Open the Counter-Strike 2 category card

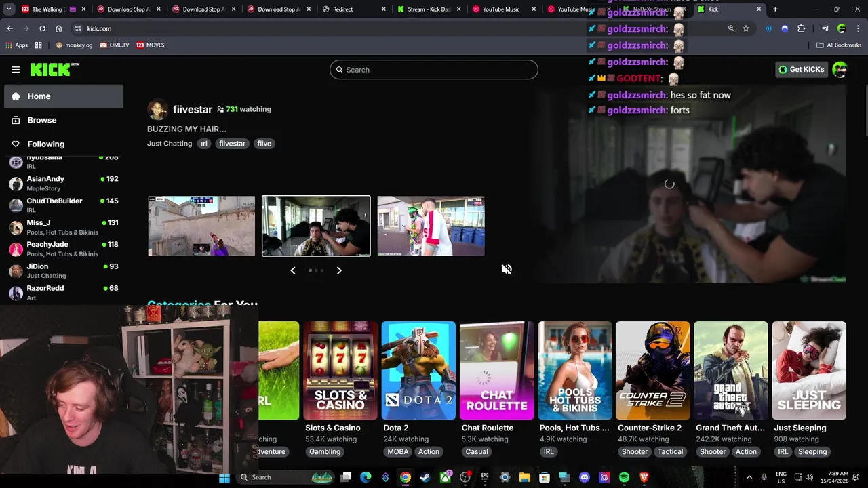click(653, 371)
